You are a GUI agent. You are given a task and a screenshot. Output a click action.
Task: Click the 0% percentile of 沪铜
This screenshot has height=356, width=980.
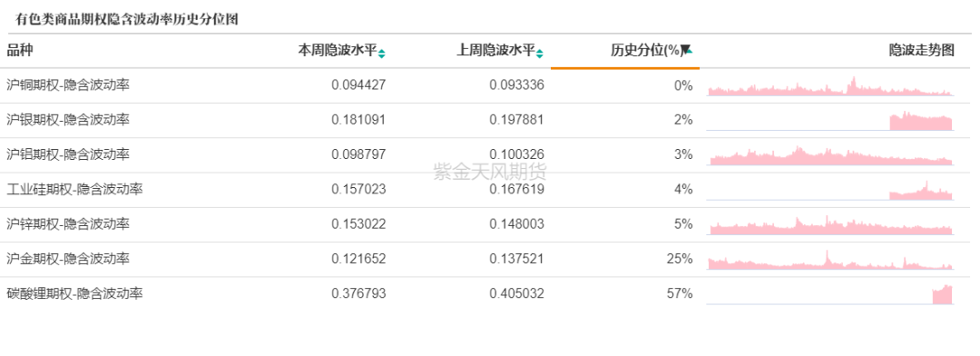[684, 85]
